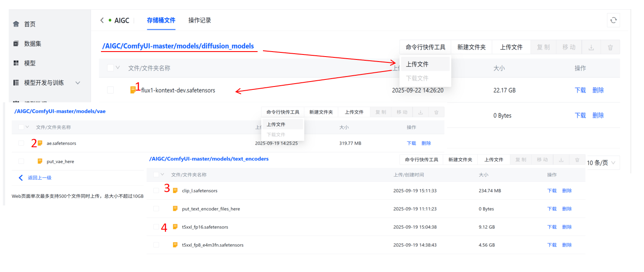Select all via diffusion_models header checkbox

(110, 68)
